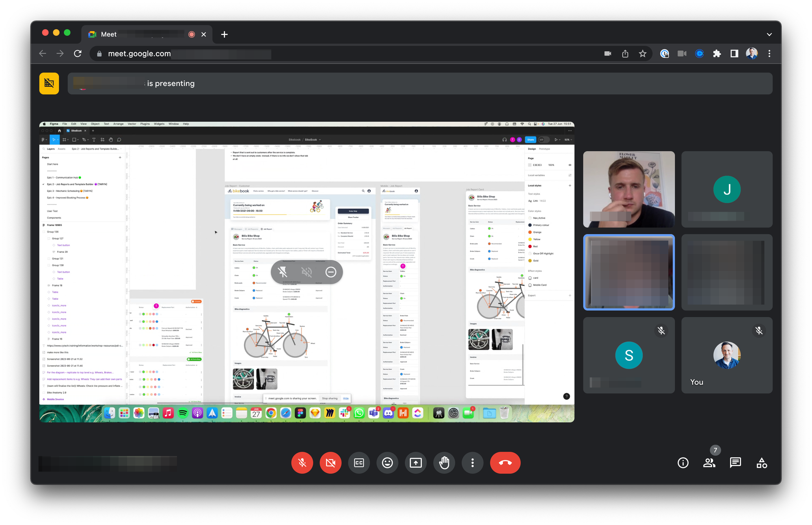
Task: Select the participant tile with S avatar
Action: [x=628, y=355]
